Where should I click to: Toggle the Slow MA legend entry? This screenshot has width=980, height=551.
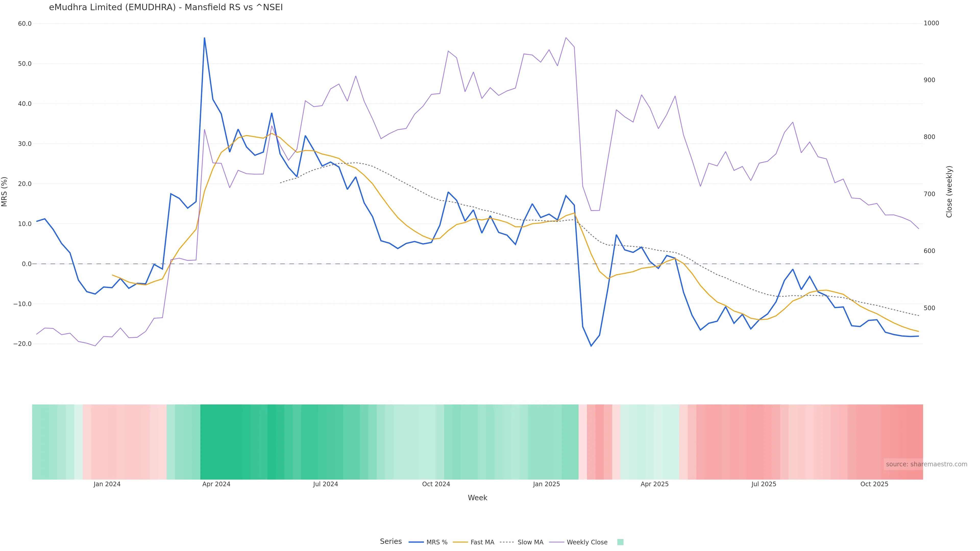pos(530,542)
